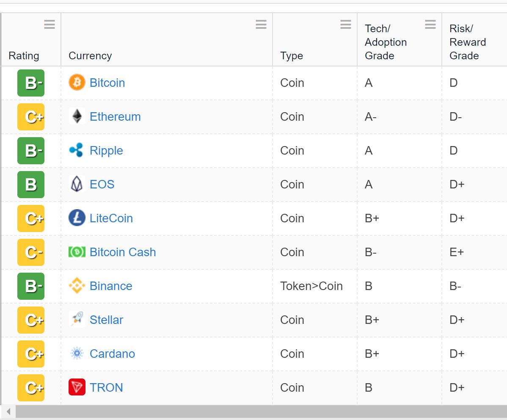The image size is (507, 420).
Task: Click Stellar's C+ rating badge
Action: (x=31, y=320)
